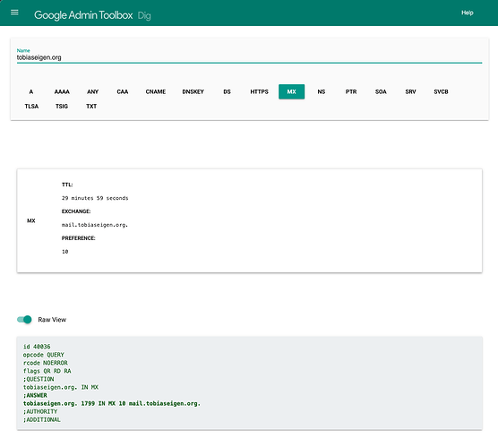The height and width of the screenshot is (448, 498).
Task: Select the A record type
Action: [x=31, y=91]
